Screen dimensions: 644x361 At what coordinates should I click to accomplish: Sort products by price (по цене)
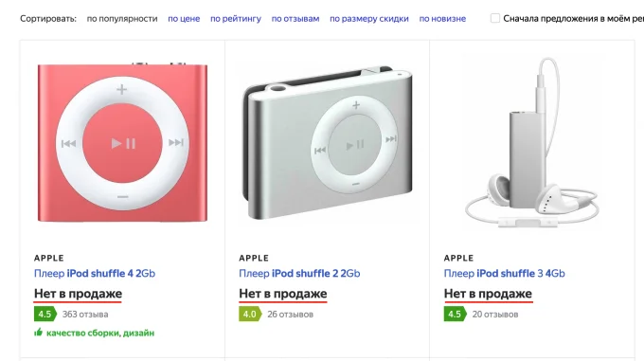coord(184,19)
